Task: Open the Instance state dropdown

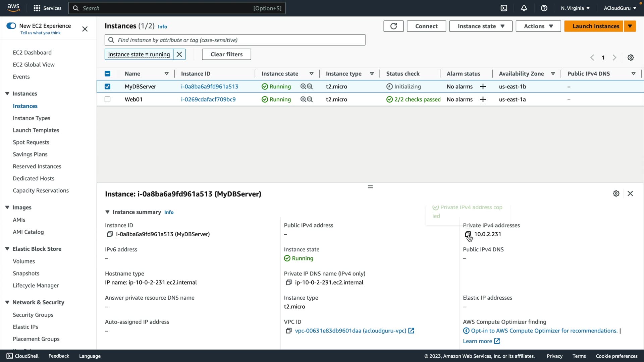Action: [x=481, y=26]
